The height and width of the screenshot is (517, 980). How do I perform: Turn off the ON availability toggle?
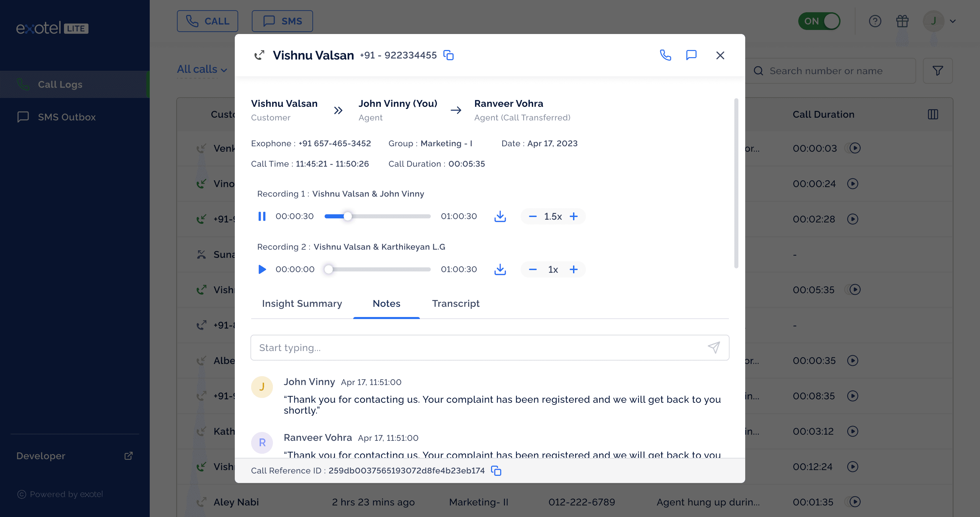(819, 21)
